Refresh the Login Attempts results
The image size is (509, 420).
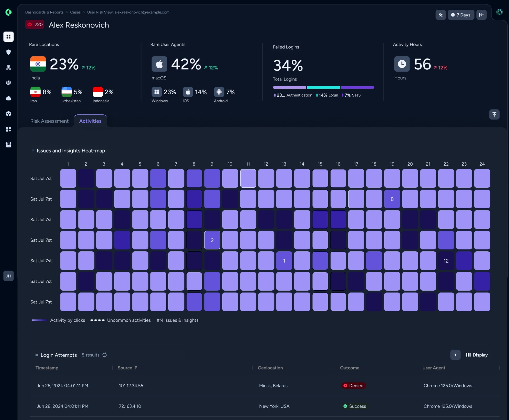tap(105, 355)
